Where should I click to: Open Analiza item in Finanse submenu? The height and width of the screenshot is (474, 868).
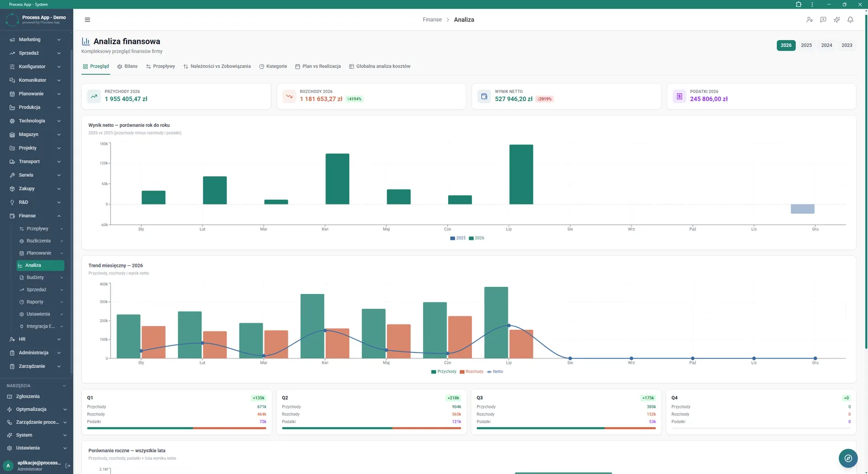click(x=41, y=265)
